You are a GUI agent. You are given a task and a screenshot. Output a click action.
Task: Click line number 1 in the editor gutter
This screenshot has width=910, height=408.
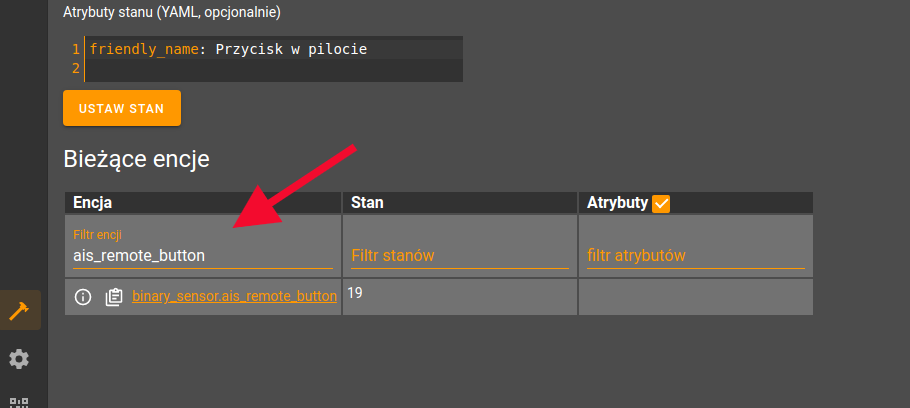(75, 49)
